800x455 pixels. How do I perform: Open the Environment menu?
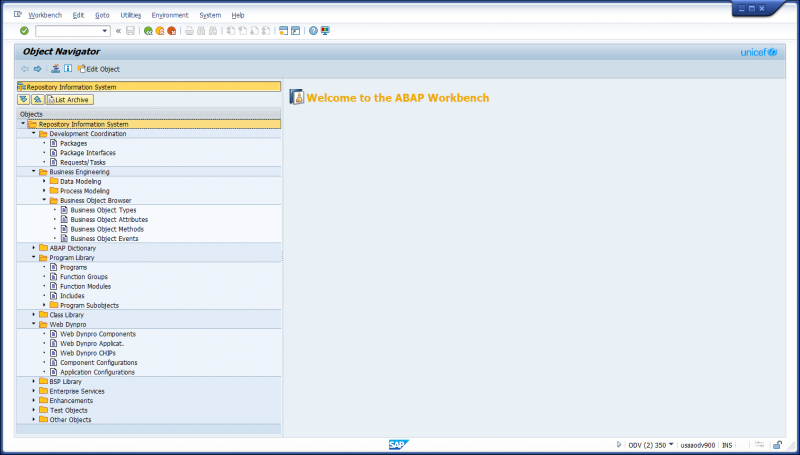point(169,15)
